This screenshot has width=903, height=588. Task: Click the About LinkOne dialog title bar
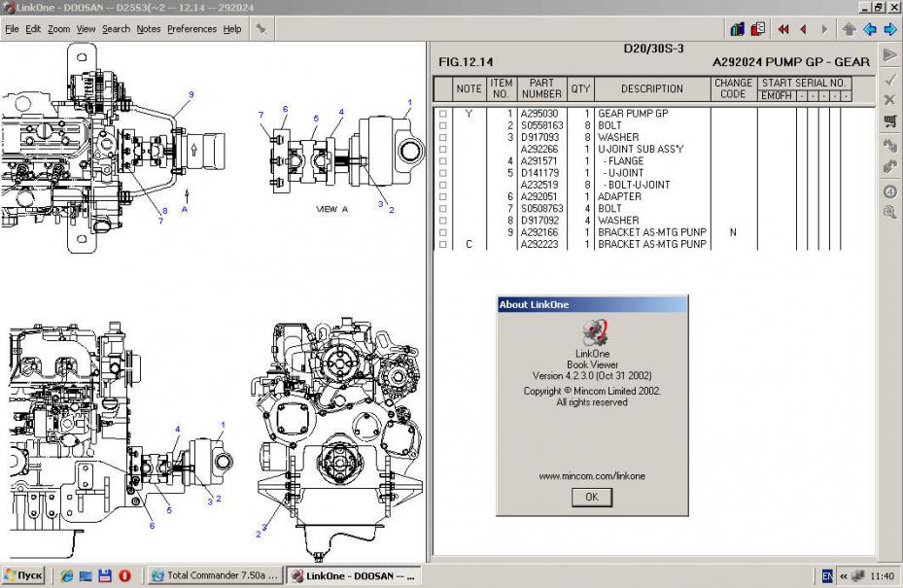[x=592, y=304]
